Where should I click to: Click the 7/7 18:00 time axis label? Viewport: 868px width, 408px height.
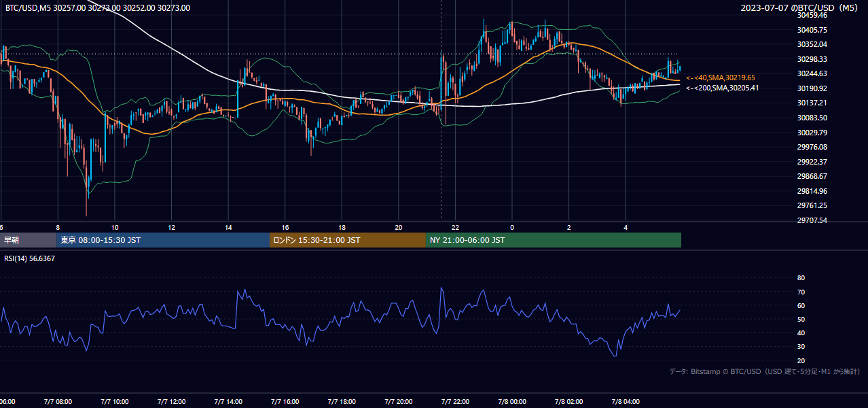coord(342,402)
